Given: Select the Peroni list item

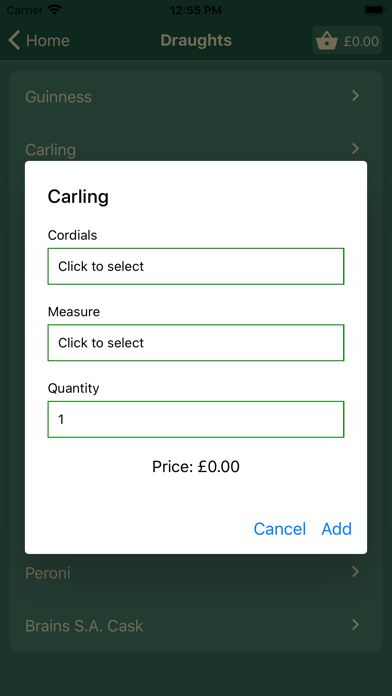Looking at the screenshot, I should tap(196, 573).
